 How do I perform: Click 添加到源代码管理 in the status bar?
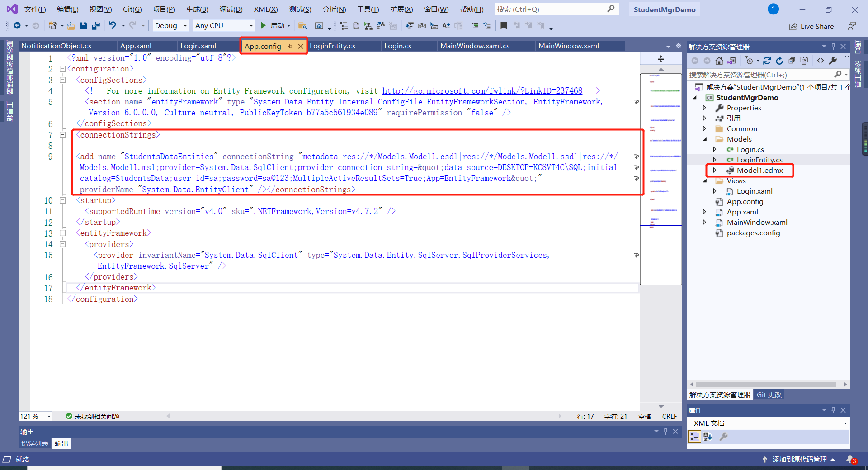[x=799, y=459]
